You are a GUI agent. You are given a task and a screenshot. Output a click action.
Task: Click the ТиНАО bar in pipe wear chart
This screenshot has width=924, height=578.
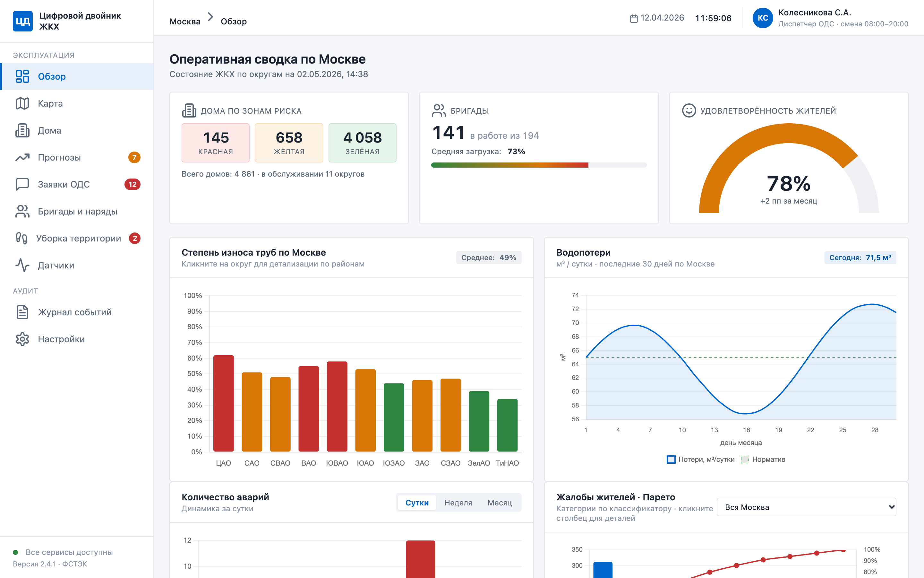point(507,425)
